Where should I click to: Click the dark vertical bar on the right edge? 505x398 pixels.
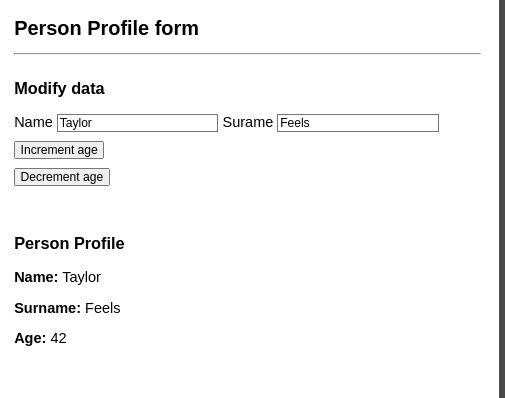(x=502, y=199)
